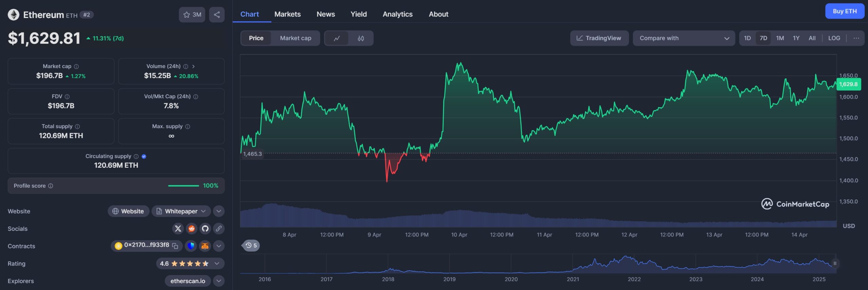Open Total supply info icon
The image size is (868, 290).
[x=77, y=126]
